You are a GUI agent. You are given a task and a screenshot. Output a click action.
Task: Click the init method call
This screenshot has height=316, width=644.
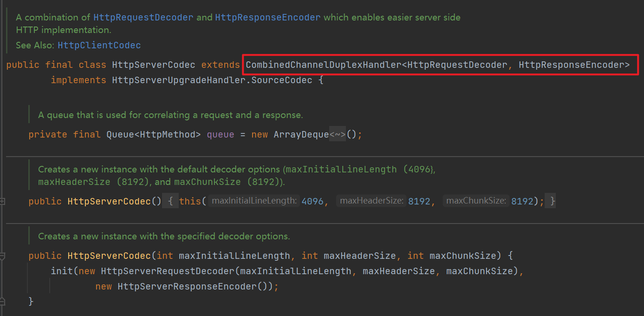coord(62,271)
